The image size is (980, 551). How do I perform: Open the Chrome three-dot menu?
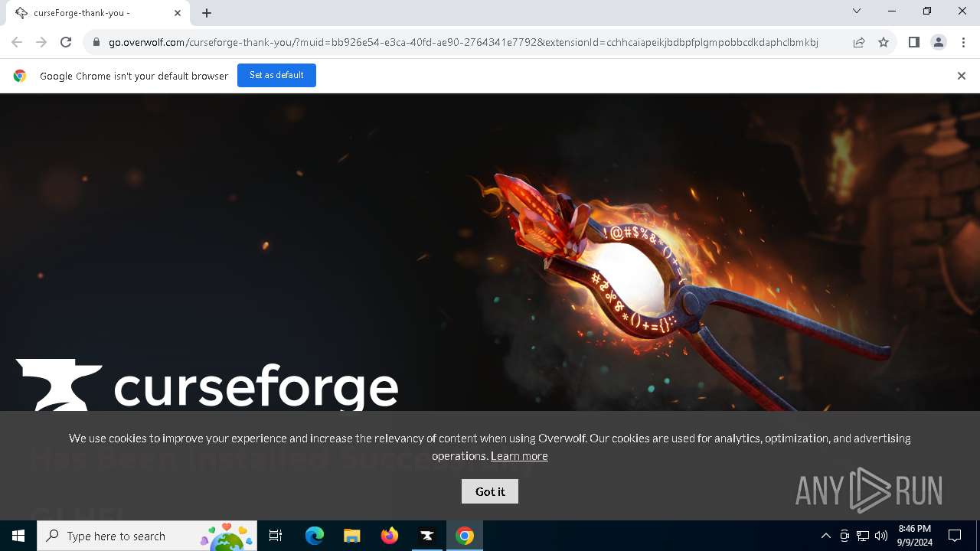click(963, 42)
